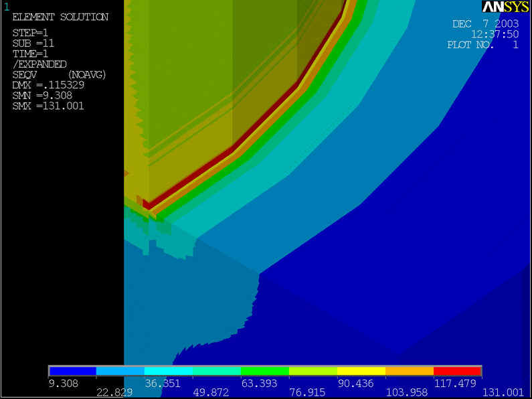Click the yellow legend swatch at 90.436

pos(361,371)
